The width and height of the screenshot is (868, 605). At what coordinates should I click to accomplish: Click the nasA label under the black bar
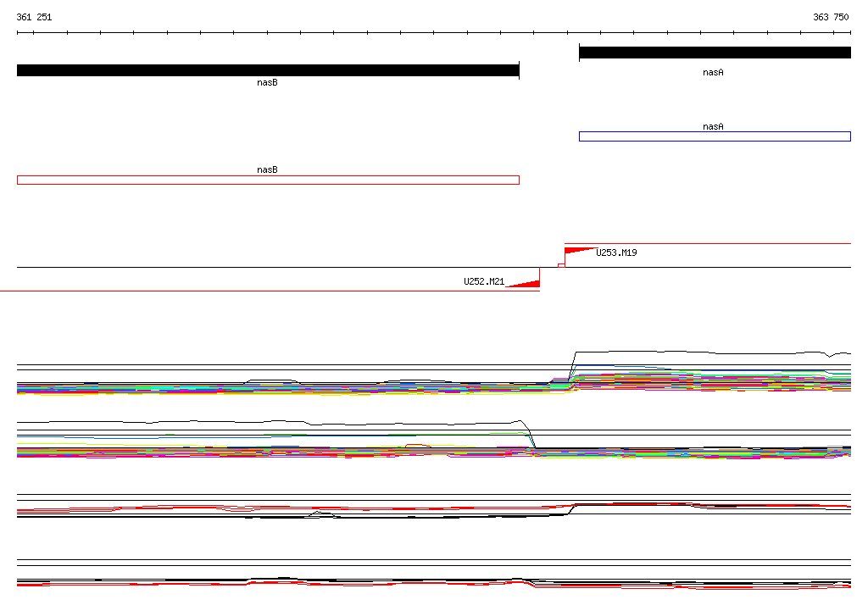[713, 72]
